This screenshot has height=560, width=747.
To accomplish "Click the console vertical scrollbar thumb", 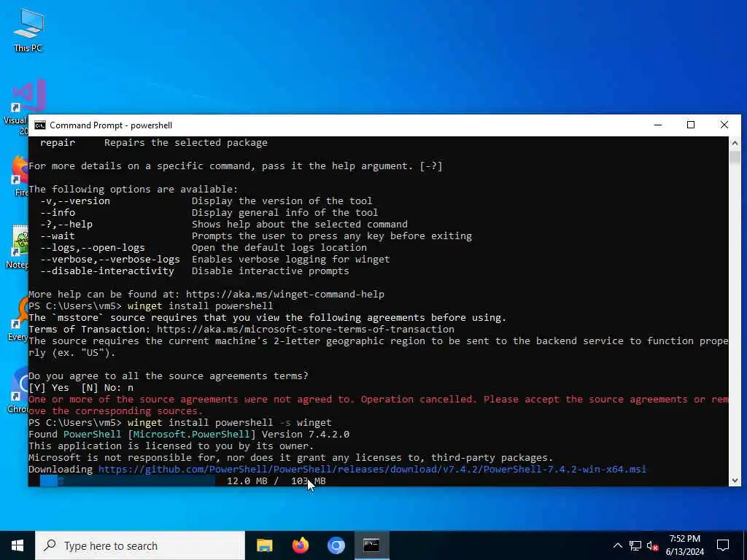I will (735, 157).
